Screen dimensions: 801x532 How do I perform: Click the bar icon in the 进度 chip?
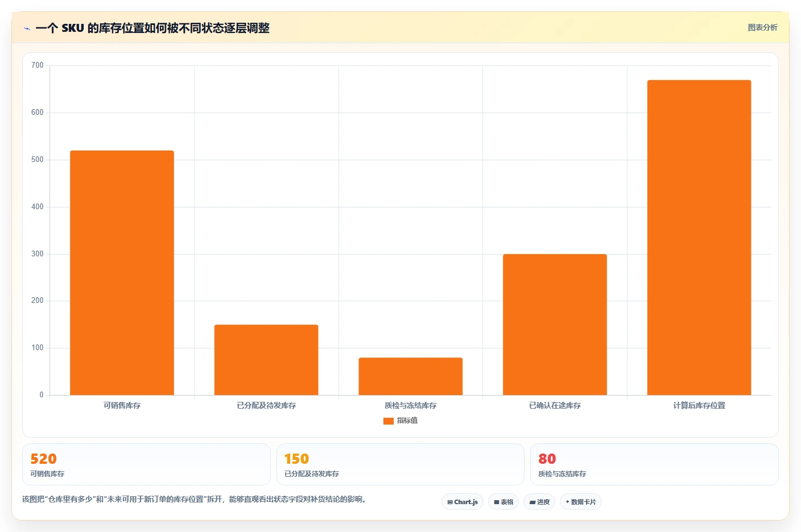(532, 502)
